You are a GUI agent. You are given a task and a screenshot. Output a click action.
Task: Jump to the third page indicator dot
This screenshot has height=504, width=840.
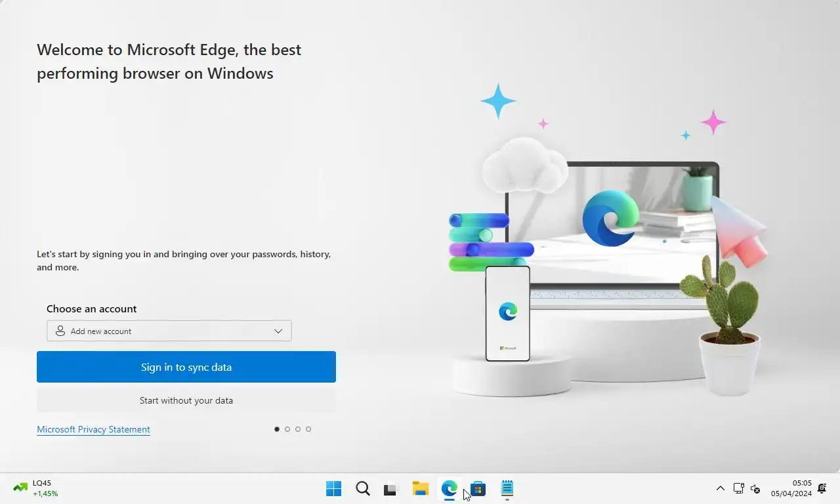coord(298,429)
